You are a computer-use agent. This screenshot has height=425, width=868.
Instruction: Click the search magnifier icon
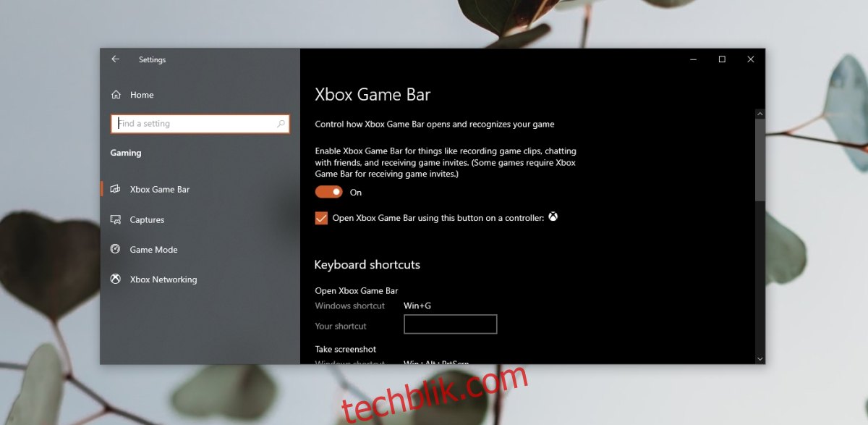point(281,124)
